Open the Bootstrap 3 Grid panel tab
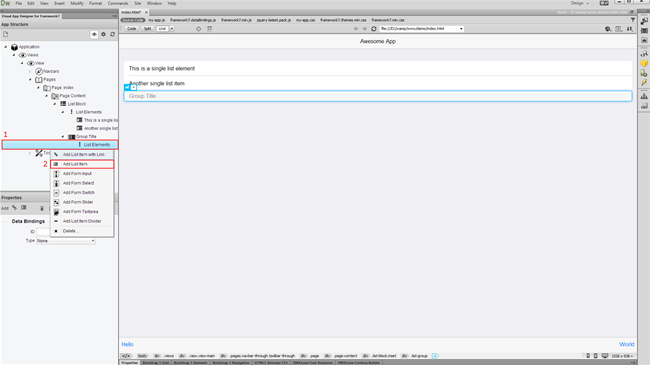650x365 pixels. click(x=156, y=363)
